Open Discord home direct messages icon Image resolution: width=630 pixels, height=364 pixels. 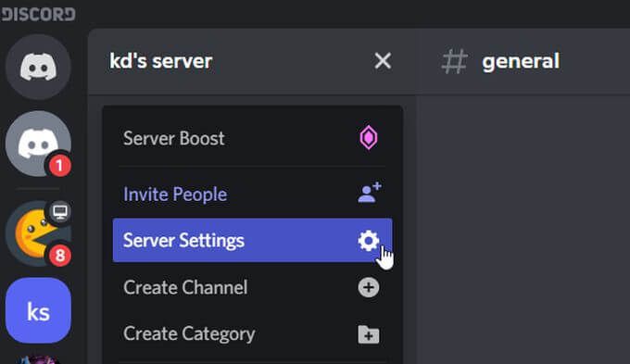point(38,67)
